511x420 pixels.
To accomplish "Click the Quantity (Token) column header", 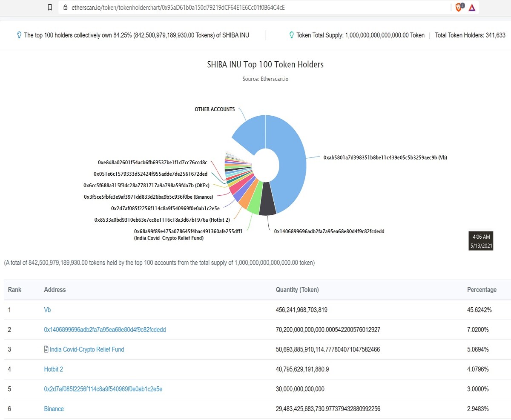I will tap(297, 290).
